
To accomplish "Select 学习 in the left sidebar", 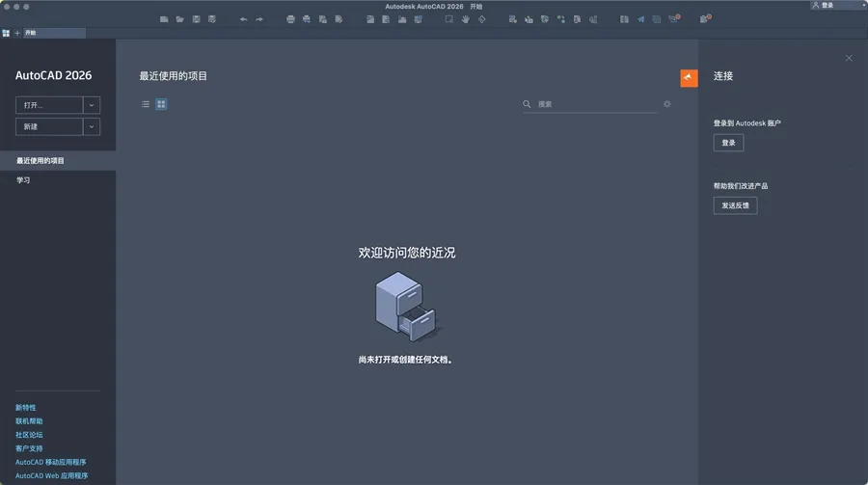I will (x=23, y=180).
